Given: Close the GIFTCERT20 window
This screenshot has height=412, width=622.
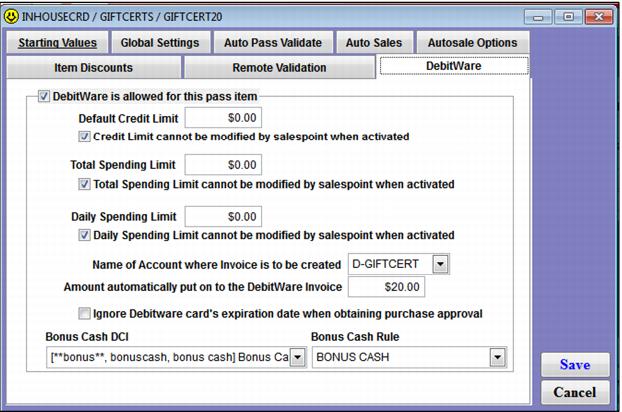Looking at the screenshot, I should [x=599, y=17].
